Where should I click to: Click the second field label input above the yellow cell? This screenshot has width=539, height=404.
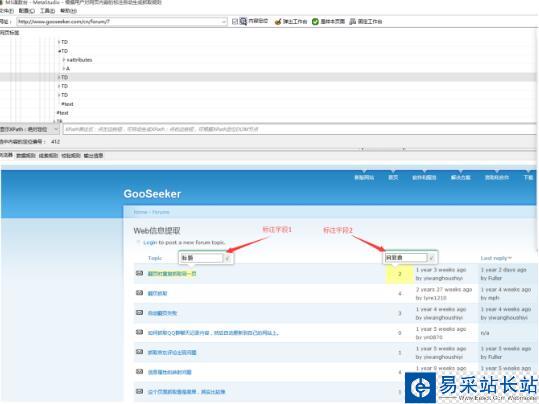pyautogui.click(x=406, y=258)
